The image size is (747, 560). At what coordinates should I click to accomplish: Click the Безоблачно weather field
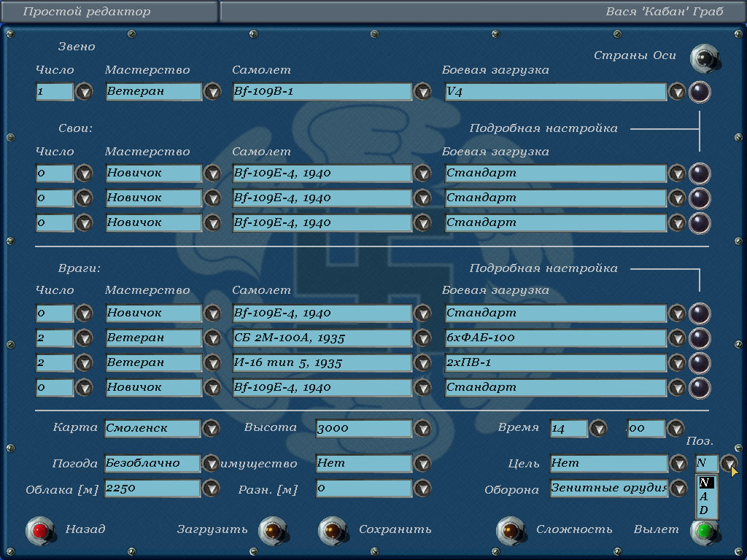click(x=152, y=463)
